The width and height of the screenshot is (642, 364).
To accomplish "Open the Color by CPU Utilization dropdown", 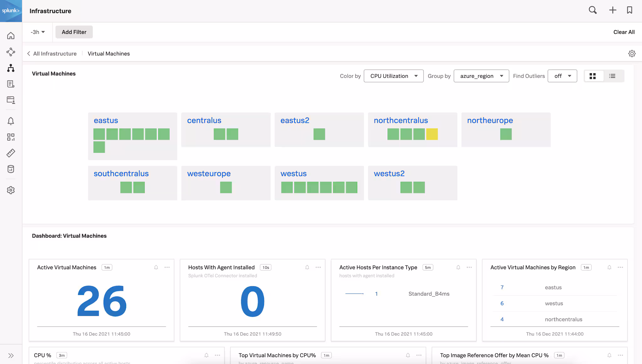I will pyautogui.click(x=393, y=76).
